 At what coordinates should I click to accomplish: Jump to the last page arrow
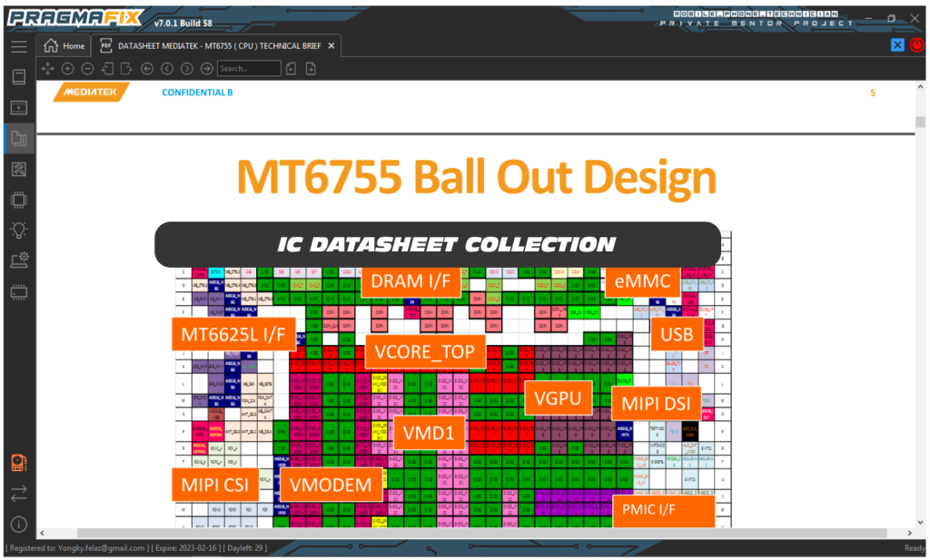[206, 68]
